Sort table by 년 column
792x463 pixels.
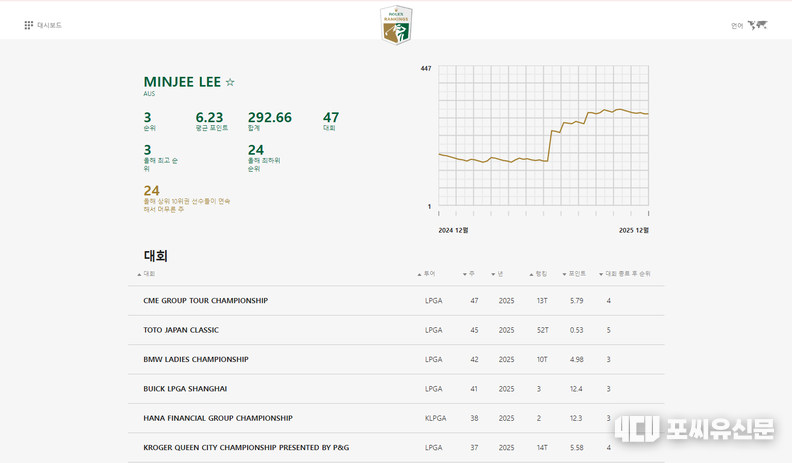(498, 273)
